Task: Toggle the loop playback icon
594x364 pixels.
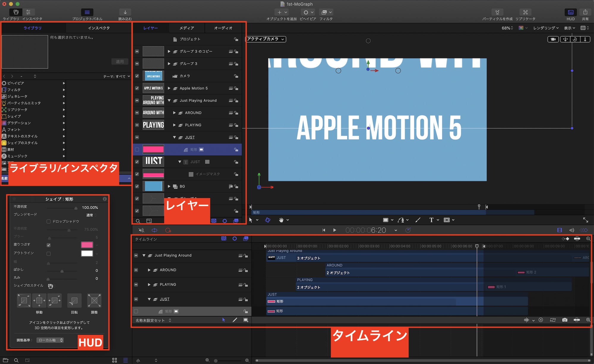Action: (x=154, y=230)
